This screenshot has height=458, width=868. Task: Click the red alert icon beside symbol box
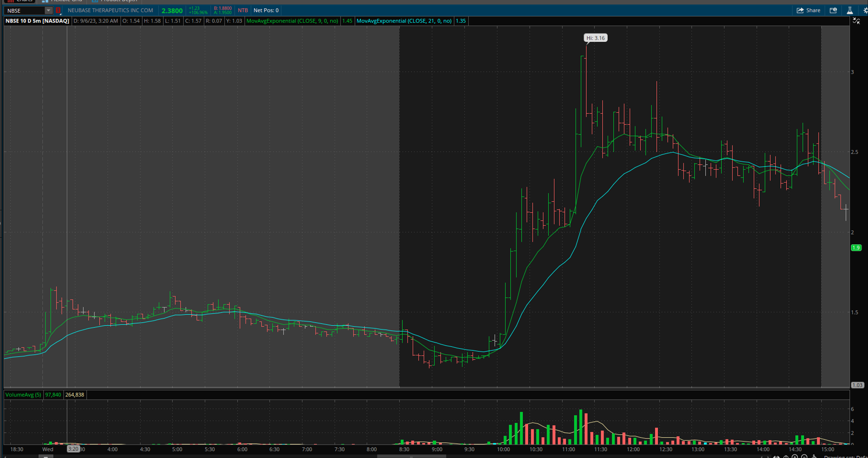coord(58,10)
